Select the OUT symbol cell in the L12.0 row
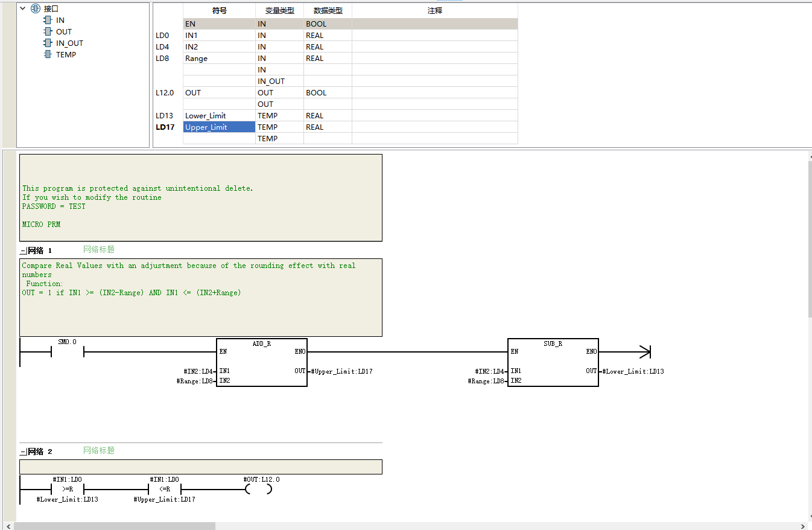This screenshot has height=530, width=812. [x=219, y=93]
